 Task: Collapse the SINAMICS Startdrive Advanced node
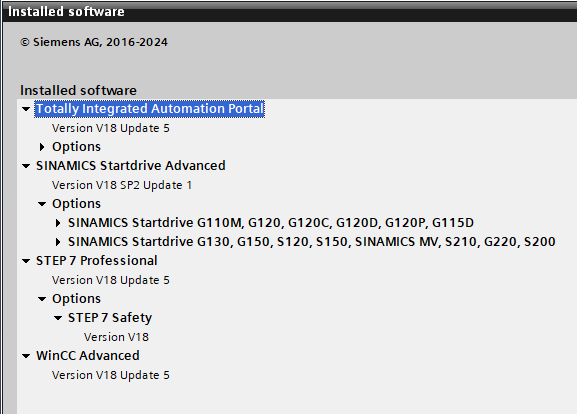(x=26, y=166)
